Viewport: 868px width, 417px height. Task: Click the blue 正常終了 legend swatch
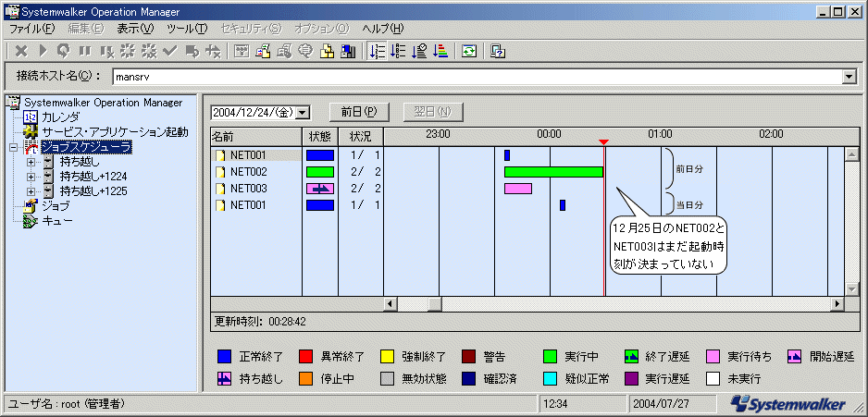224,356
